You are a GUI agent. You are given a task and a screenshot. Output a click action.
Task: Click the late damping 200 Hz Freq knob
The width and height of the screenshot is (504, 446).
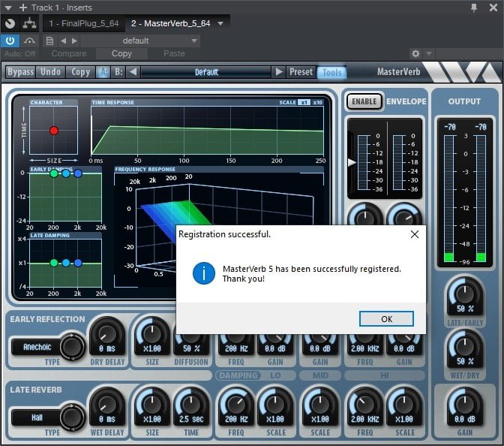(236, 405)
